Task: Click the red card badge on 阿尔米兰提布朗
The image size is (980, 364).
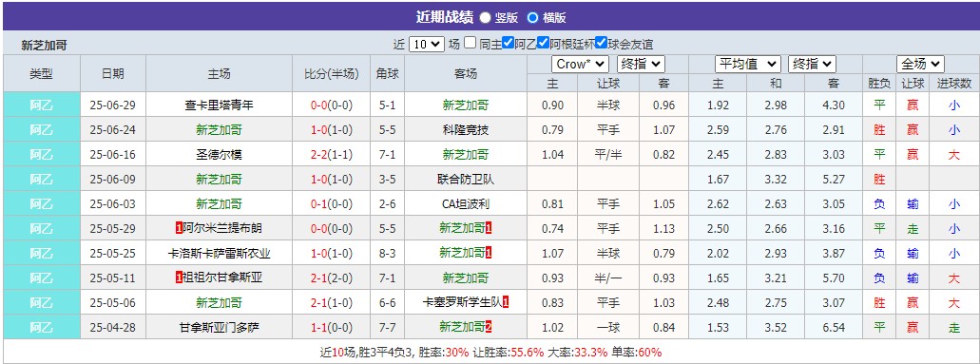Action: [x=179, y=229]
